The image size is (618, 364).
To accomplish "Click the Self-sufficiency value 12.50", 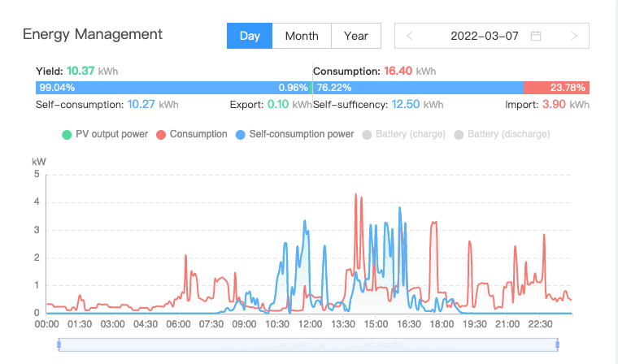I will tap(406, 104).
